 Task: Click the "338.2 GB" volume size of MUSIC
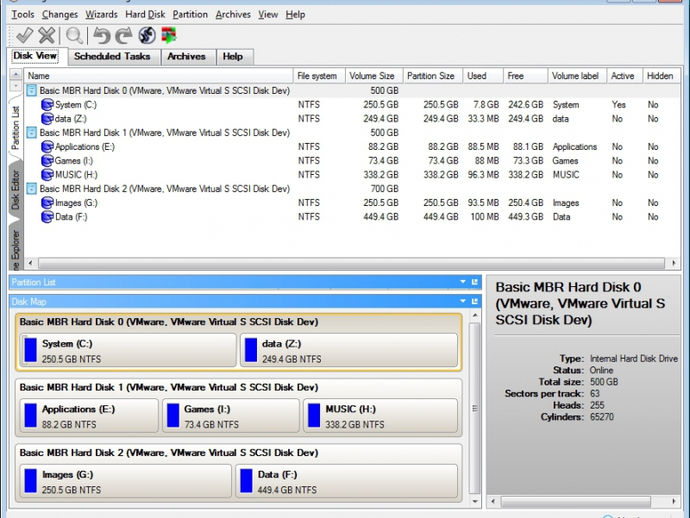pyautogui.click(x=381, y=175)
